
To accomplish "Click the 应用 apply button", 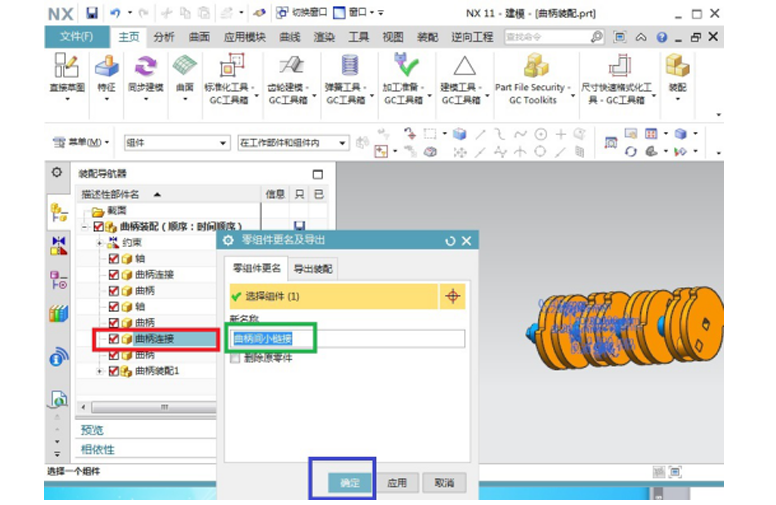I will click(397, 483).
